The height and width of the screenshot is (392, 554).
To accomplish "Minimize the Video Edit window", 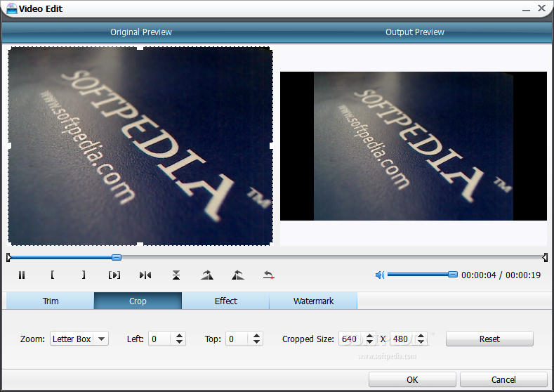I will pyautogui.click(x=526, y=9).
